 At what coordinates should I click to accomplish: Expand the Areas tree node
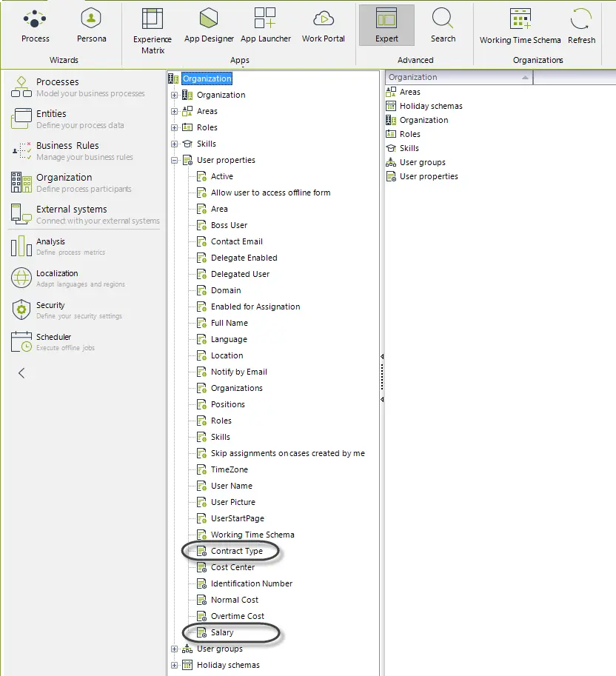point(174,111)
